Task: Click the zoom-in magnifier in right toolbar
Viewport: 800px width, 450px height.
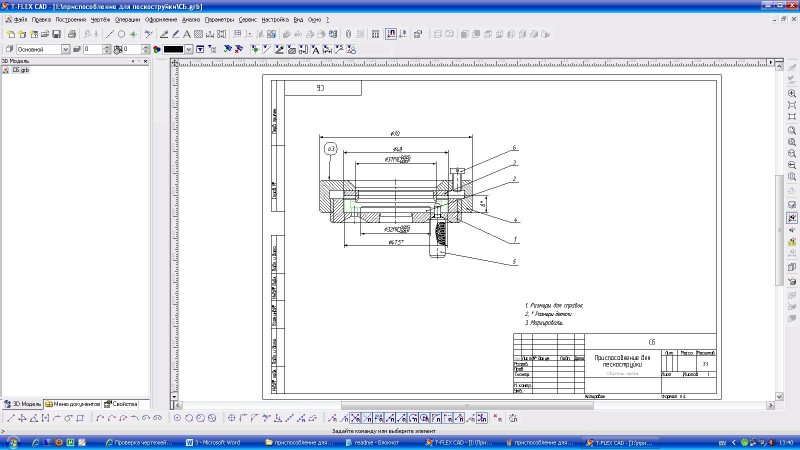Action: pos(792,94)
